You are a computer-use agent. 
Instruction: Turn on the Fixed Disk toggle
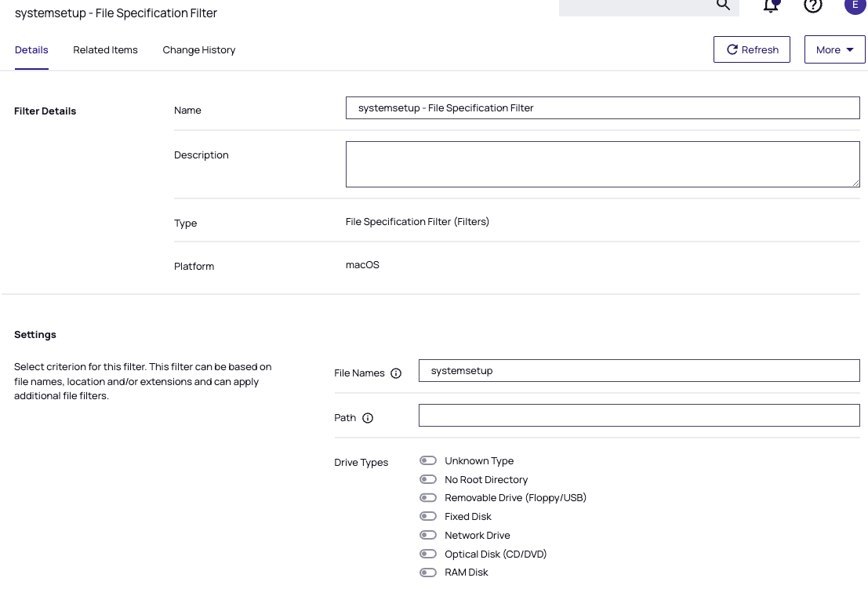(428, 517)
